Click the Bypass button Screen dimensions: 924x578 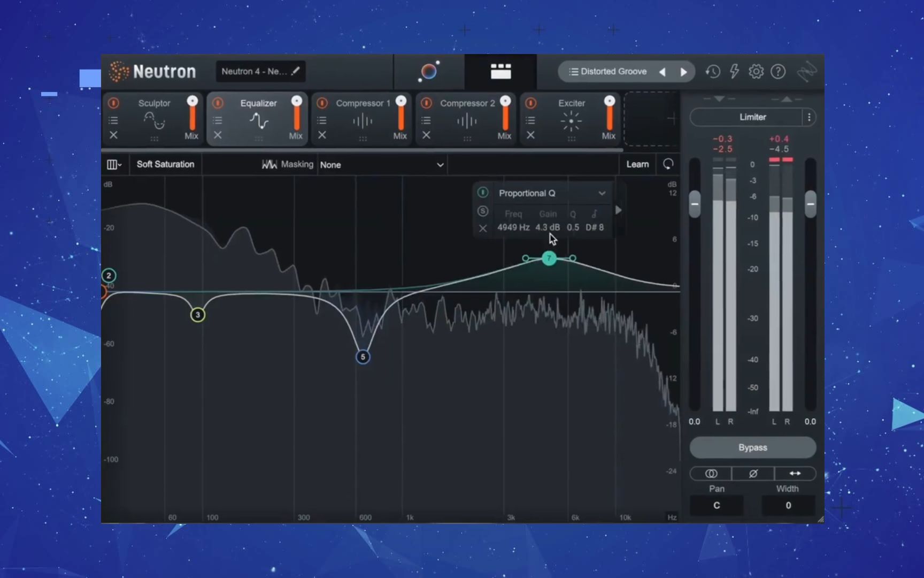pos(753,447)
